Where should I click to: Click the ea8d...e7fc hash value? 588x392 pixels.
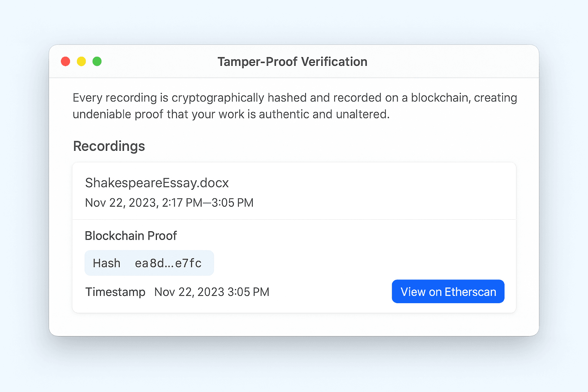168,263
